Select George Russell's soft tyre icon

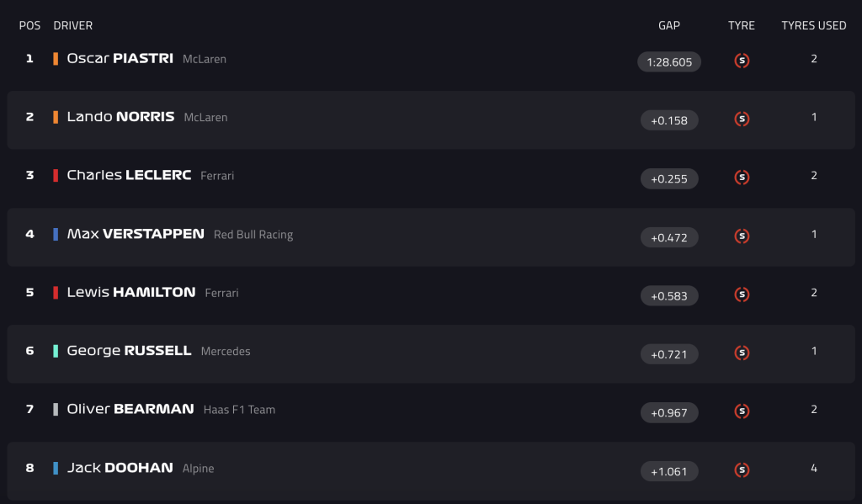742,353
